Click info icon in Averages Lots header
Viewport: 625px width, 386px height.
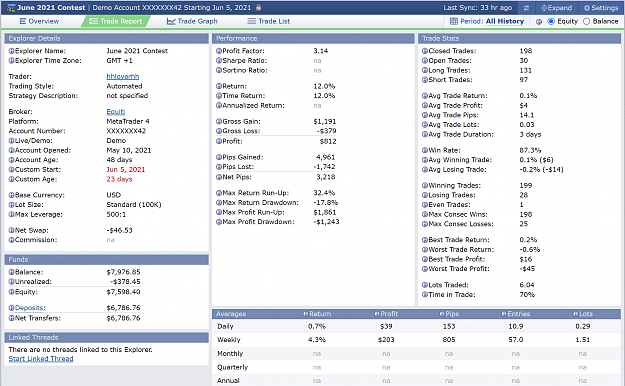tap(575, 314)
